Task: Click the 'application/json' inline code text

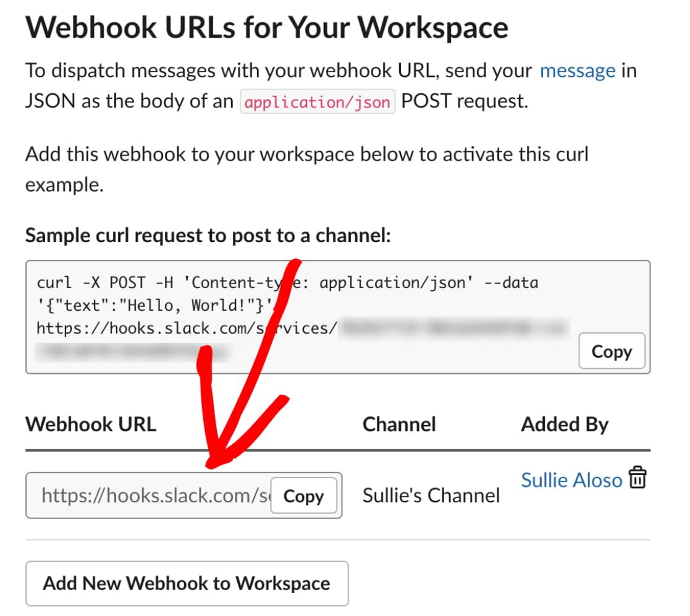Action: click(318, 102)
